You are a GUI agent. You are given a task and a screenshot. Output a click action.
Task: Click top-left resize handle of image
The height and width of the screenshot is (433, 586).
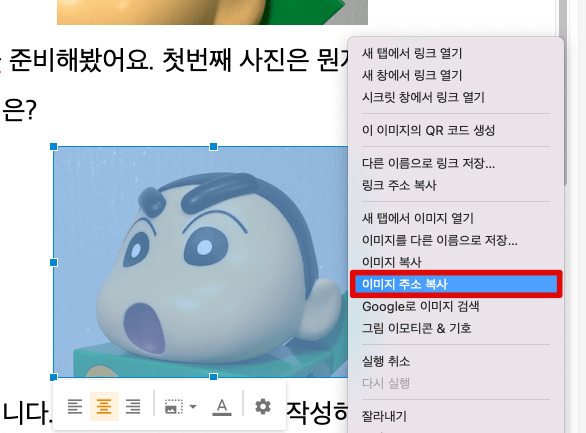tap(53, 146)
